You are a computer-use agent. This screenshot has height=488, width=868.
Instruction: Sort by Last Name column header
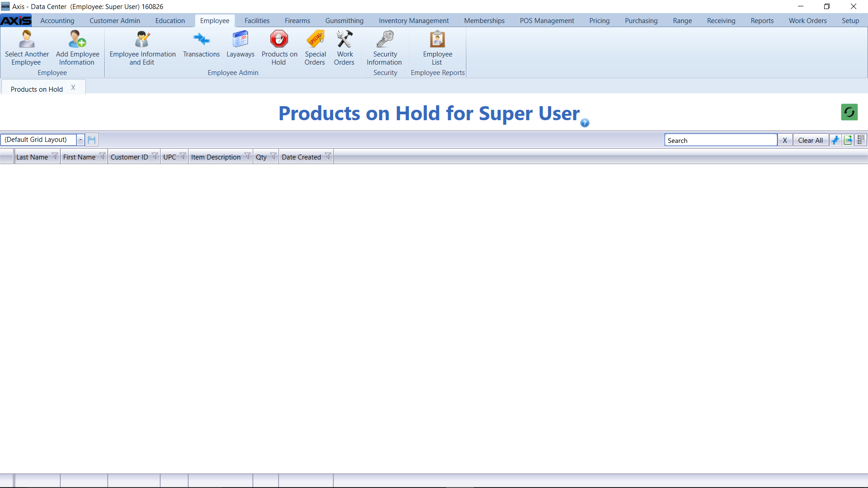pos(32,157)
